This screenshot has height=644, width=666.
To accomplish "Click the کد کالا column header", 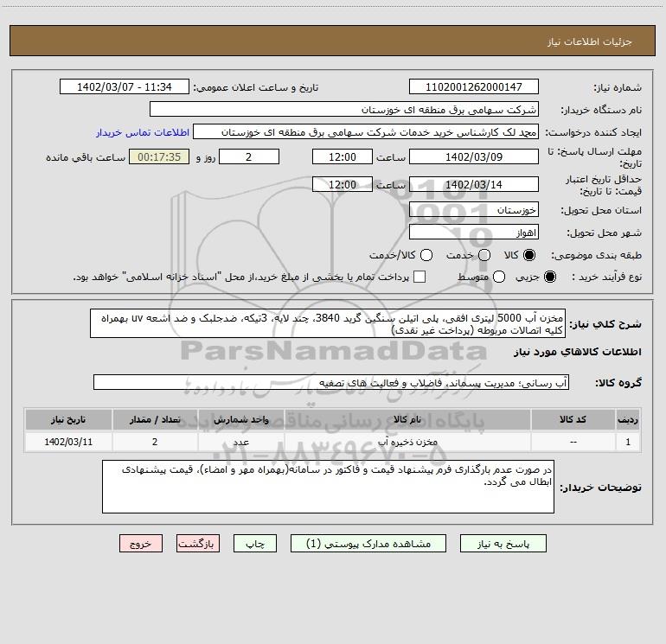I will coord(573,419).
